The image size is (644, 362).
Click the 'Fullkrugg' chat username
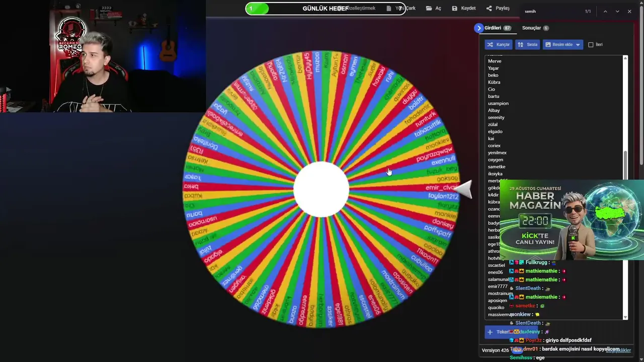point(536,262)
